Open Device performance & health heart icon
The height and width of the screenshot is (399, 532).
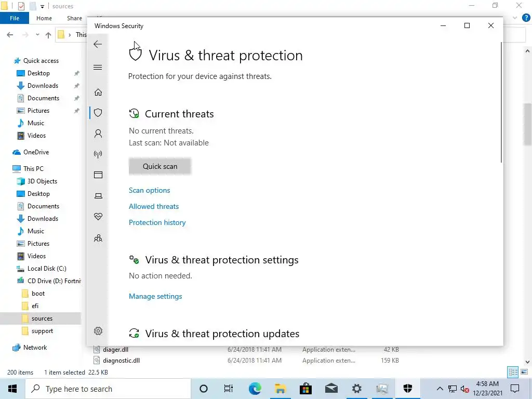pyautogui.click(x=98, y=217)
